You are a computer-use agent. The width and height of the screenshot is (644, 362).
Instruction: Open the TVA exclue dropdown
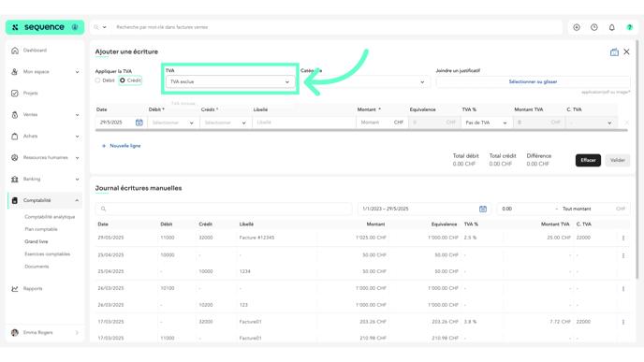[230, 81]
